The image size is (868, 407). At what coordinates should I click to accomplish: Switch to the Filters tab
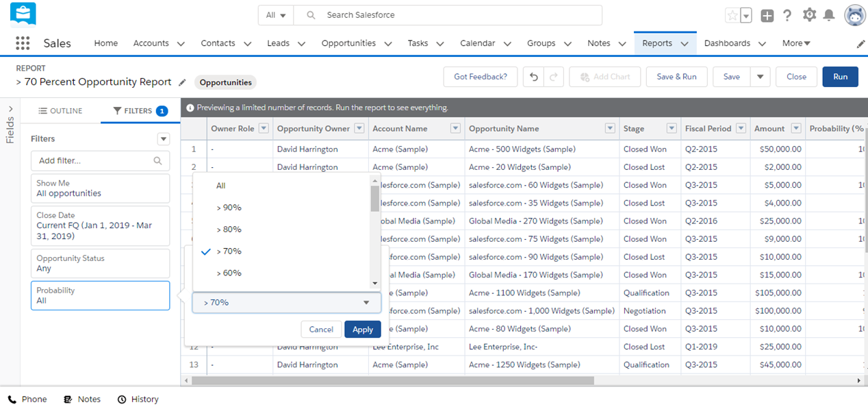click(140, 110)
